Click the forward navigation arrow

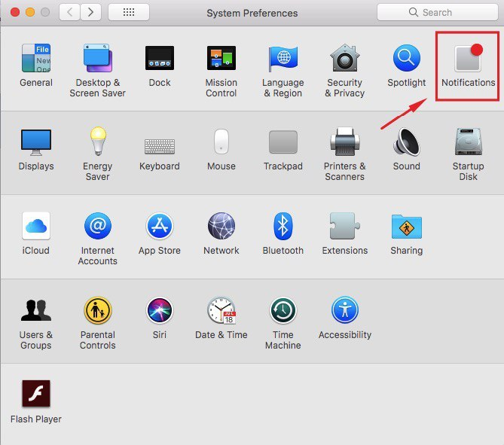click(x=90, y=12)
